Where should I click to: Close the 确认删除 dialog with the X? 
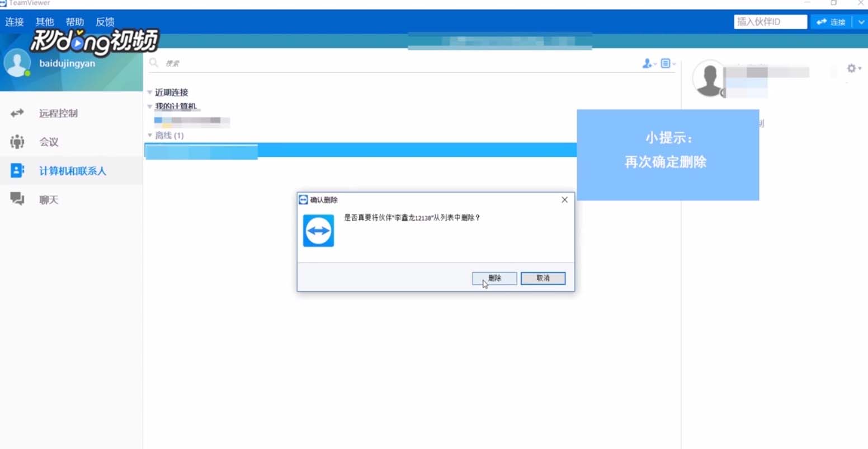pos(564,200)
